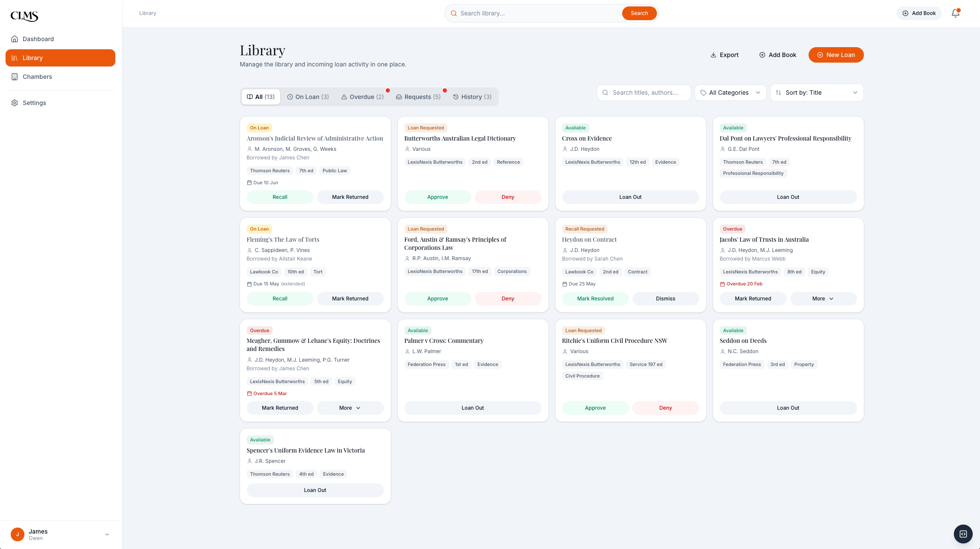Click the Public Law tag on Aronson's card
The height and width of the screenshot is (549, 980).
335,171
